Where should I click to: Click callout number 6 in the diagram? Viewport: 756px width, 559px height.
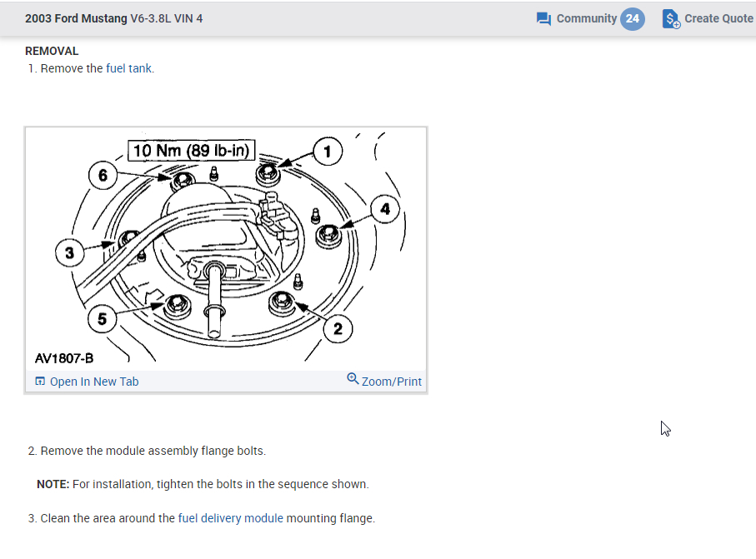[103, 175]
